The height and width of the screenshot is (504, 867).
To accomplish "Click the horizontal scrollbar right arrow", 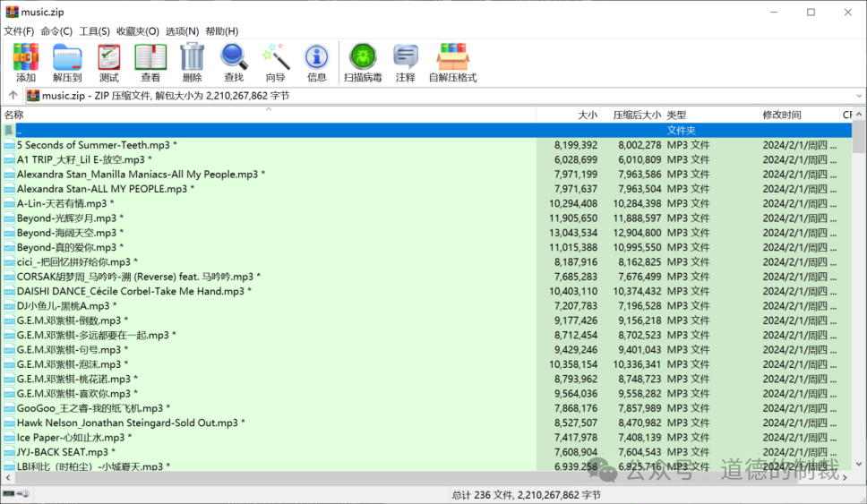I will (x=845, y=477).
